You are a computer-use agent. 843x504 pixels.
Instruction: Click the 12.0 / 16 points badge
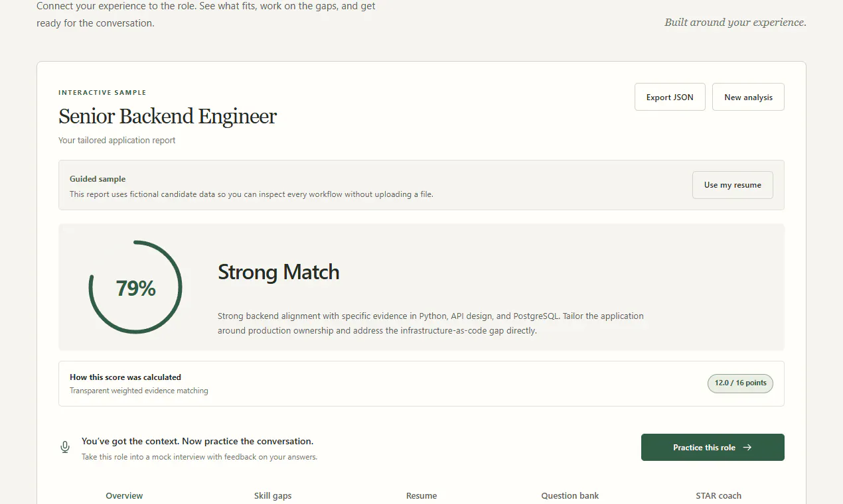point(740,383)
